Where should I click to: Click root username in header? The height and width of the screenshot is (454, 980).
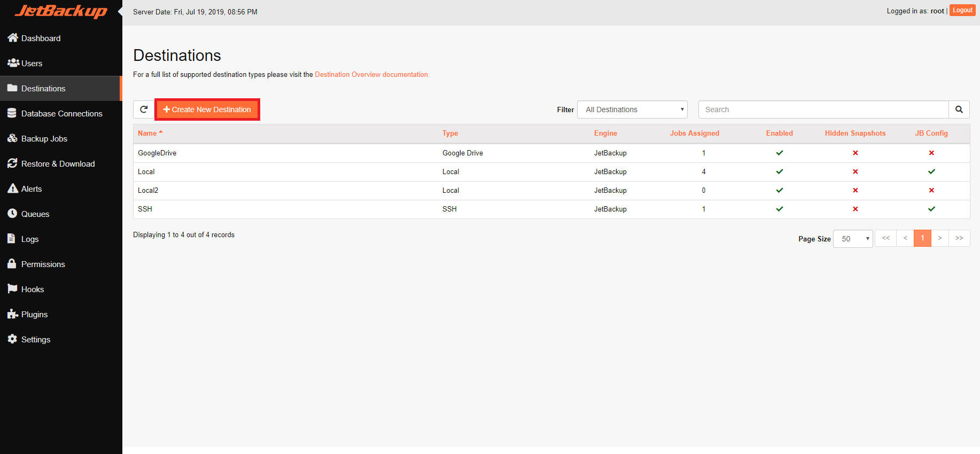click(937, 11)
